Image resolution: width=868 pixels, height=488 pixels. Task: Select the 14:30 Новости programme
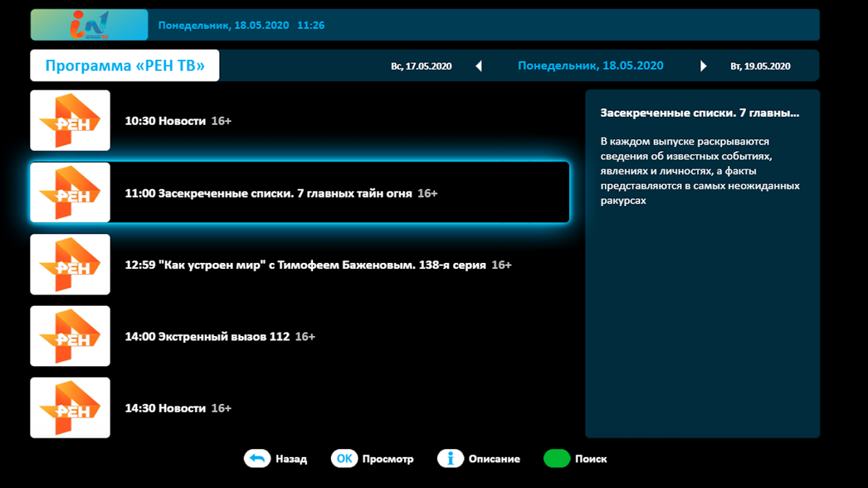178,408
